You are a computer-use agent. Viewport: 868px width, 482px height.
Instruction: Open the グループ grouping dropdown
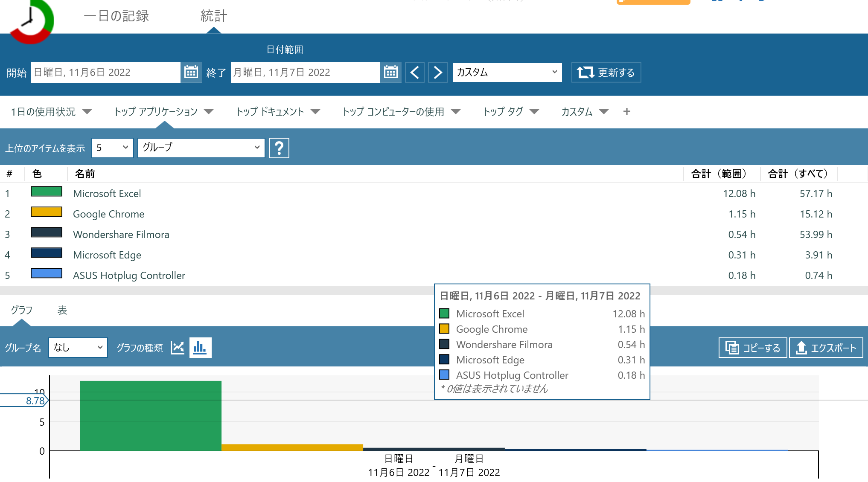click(x=201, y=148)
